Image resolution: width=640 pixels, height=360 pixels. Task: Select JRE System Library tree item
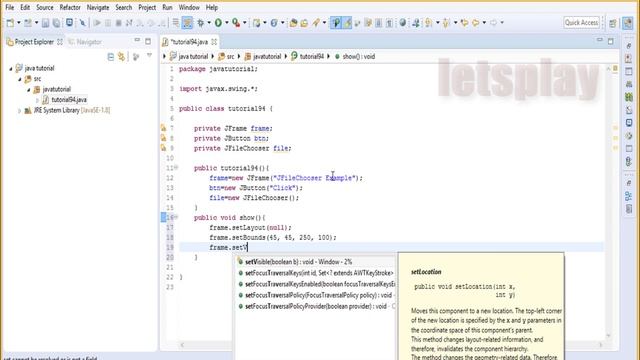[x=67, y=110]
